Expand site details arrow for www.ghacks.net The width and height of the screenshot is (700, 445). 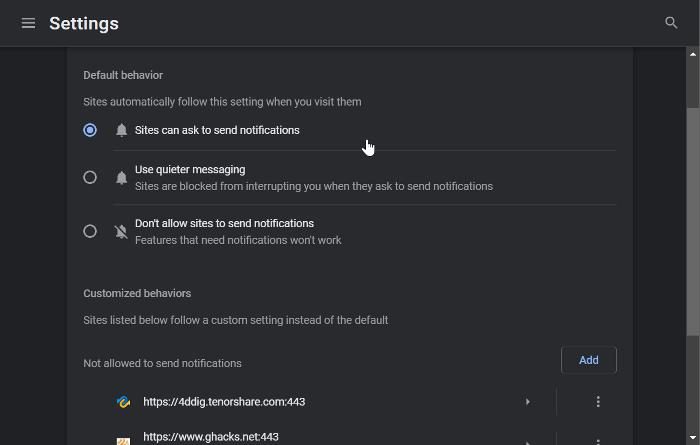pos(528,441)
